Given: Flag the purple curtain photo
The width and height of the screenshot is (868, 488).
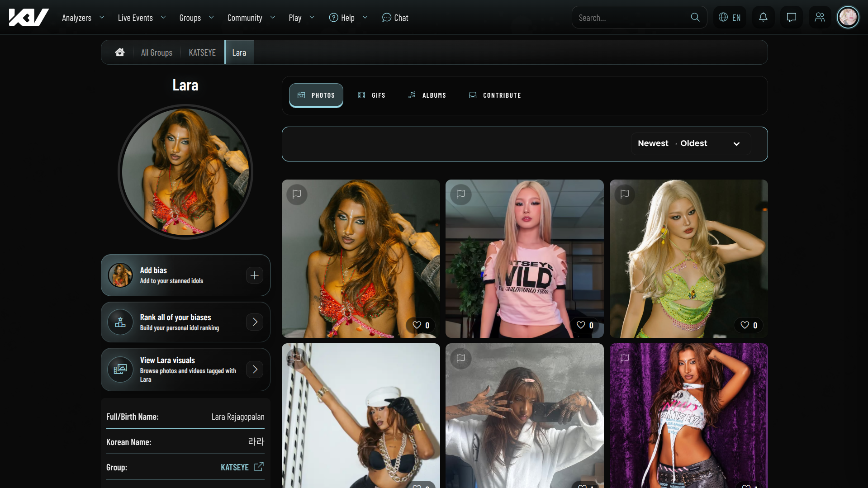Looking at the screenshot, I should point(625,358).
